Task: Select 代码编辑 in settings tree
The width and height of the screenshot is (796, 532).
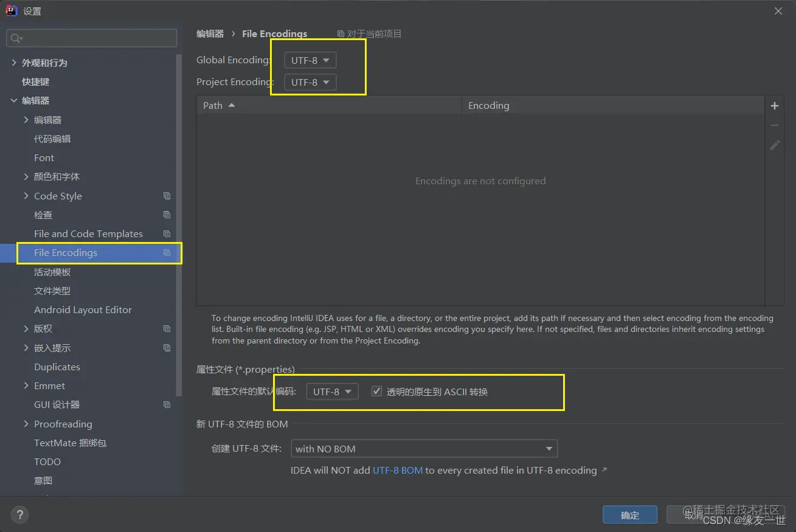Action: 52,139
